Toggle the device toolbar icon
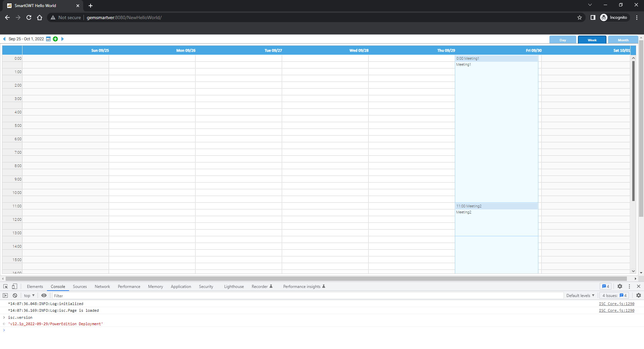This screenshot has width=644, height=349. click(x=14, y=286)
